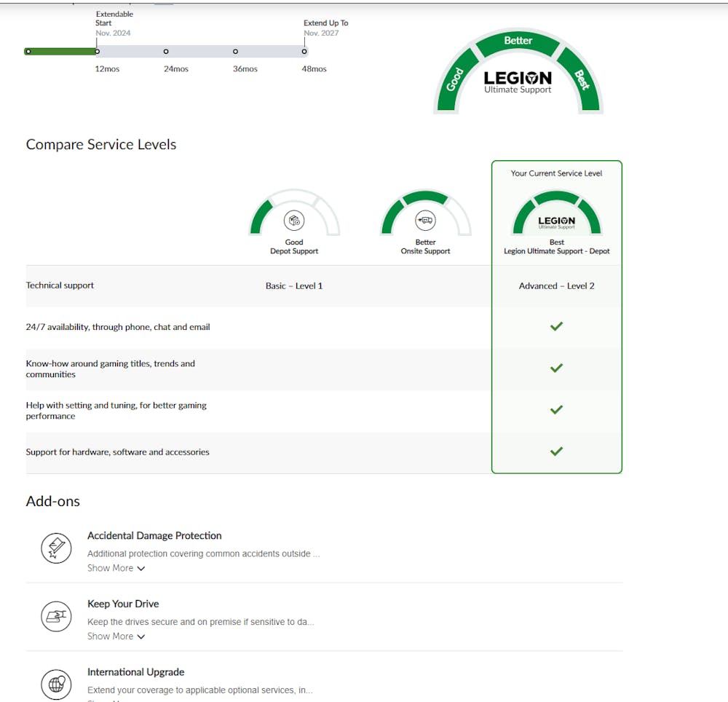Select the 12mos warranty timeline marker
Viewport: 728px width, 702px height.
97,52
